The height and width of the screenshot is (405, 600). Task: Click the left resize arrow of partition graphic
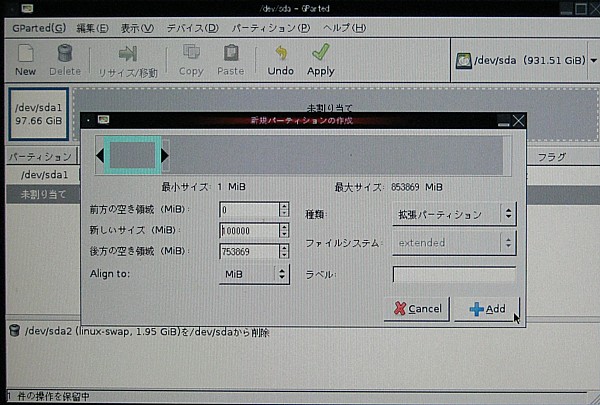[x=100, y=155]
